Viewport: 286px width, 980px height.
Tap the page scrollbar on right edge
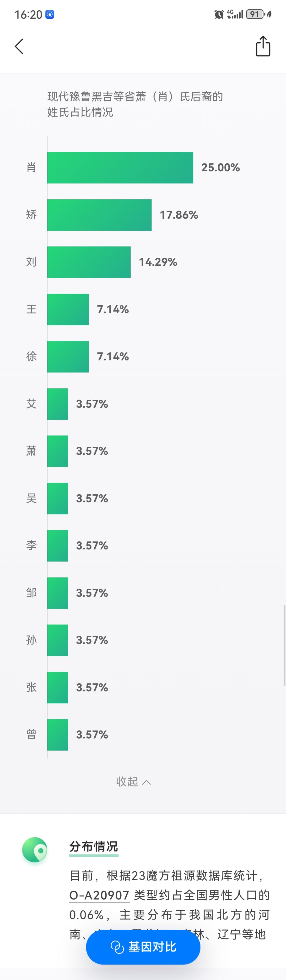[285, 645]
